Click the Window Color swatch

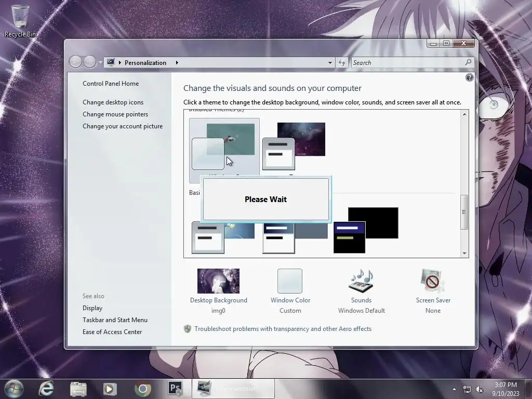point(290,281)
